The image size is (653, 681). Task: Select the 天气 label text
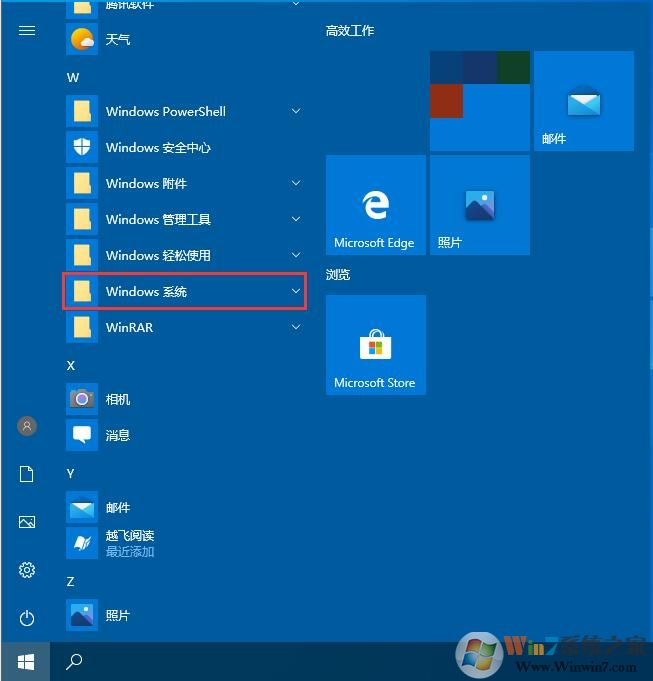pyautogui.click(x=118, y=40)
